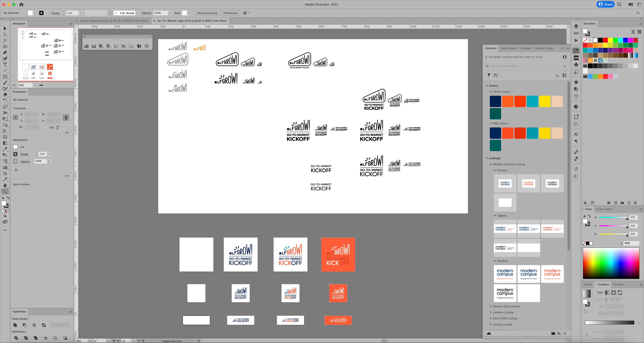Open the Layers panel icon in dock
The height and width of the screenshot is (343, 644).
coord(576,26)
